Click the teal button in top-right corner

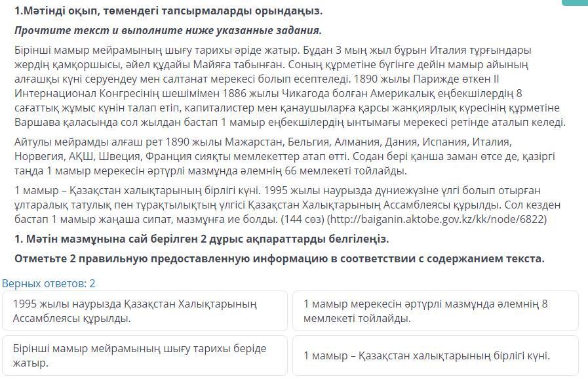pos(575,3)
